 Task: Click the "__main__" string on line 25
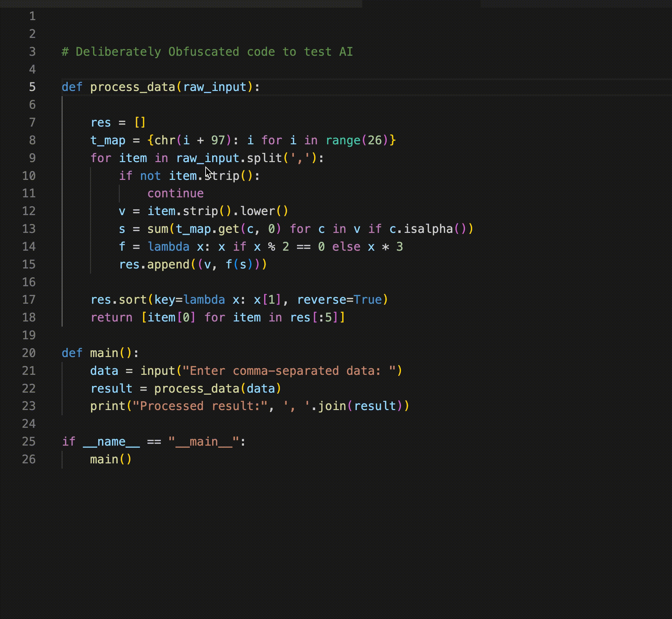pos(203,442)
